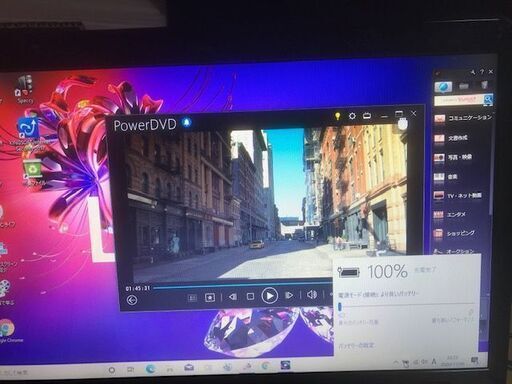Open the Speccy desktop shortcut

25,89
